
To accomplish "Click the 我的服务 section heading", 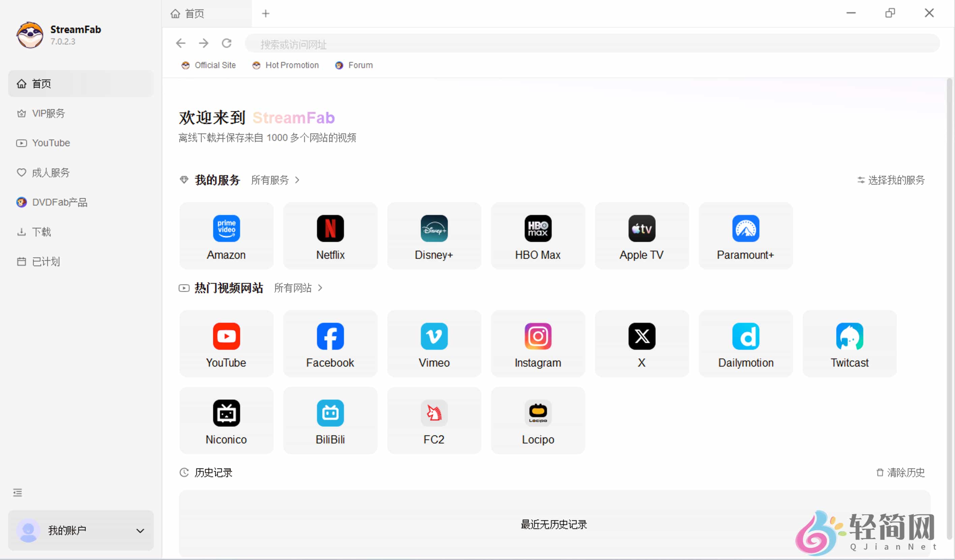I will 217,180.
